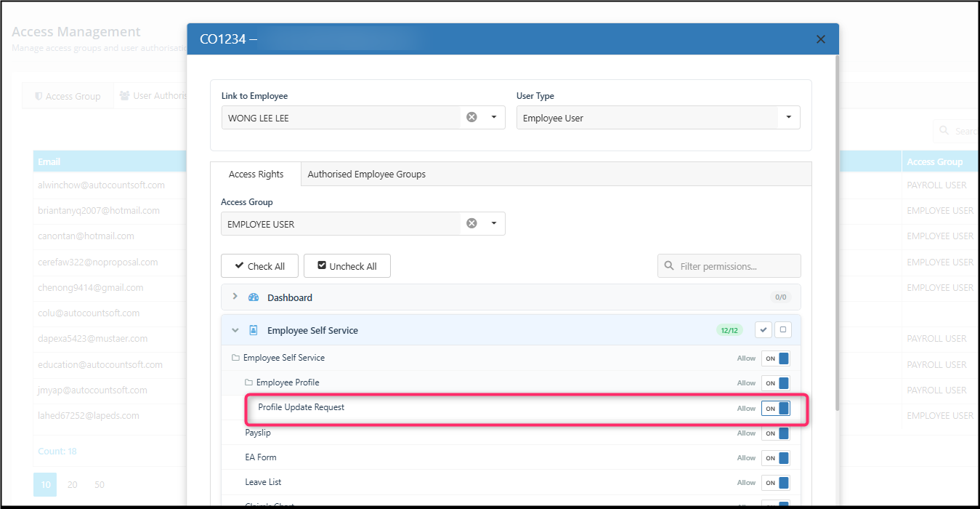Click the Employee Self Service section icon
980x509 pixels.
coord(254,330)
